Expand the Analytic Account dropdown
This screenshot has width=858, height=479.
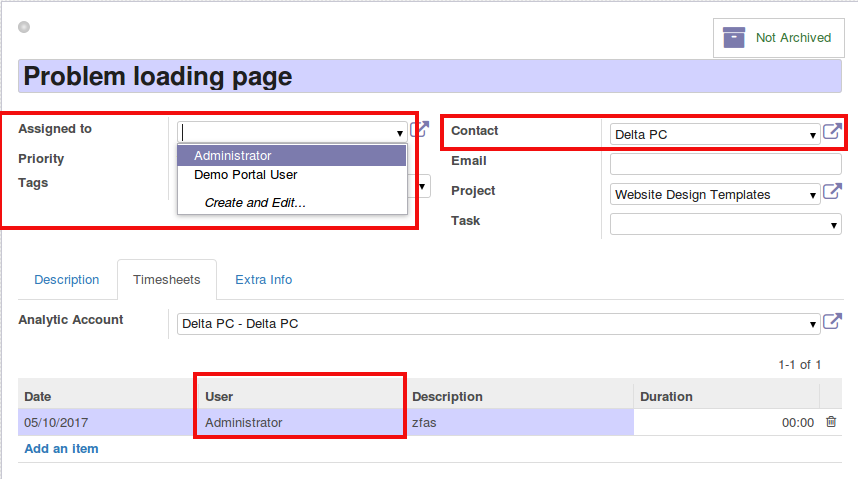click(813, 325)
